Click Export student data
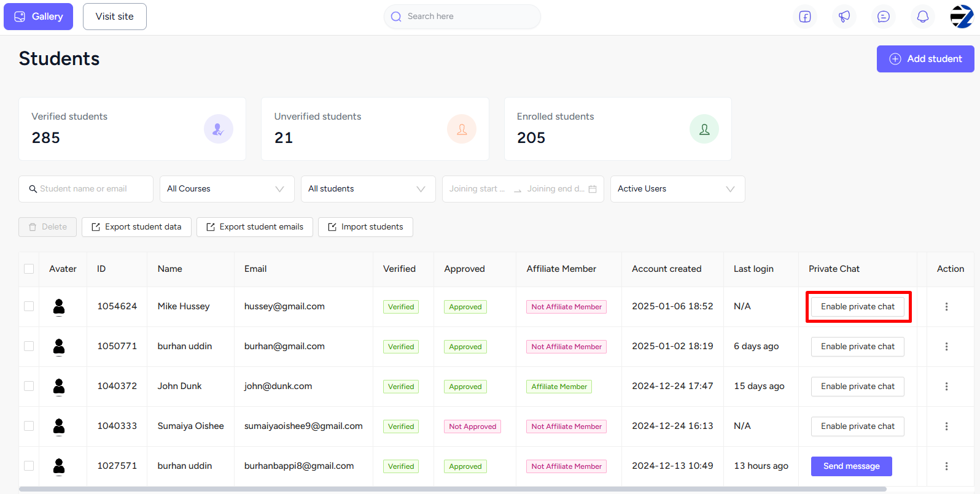The width and height of the screenshot is (980, 494). (x=136, y=227)
